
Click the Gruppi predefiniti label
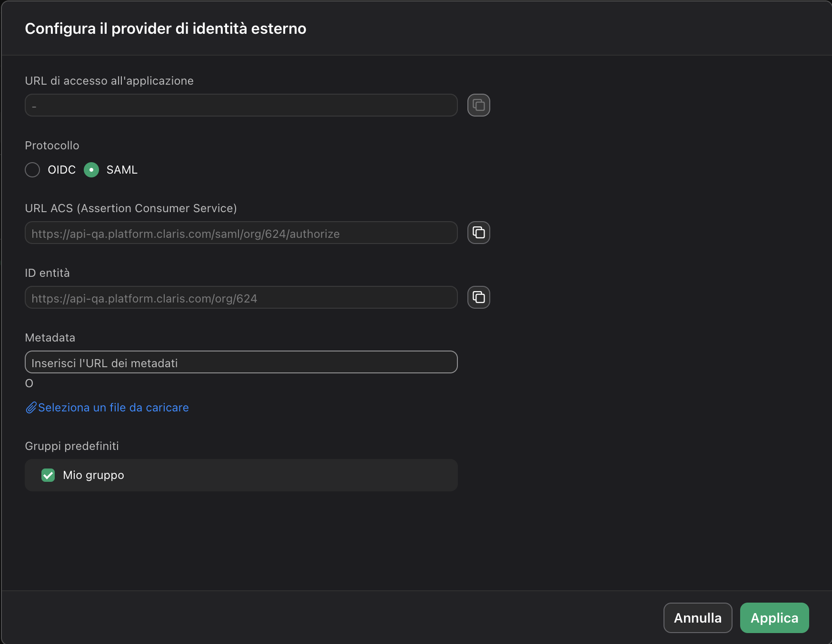tap(72, 446)
